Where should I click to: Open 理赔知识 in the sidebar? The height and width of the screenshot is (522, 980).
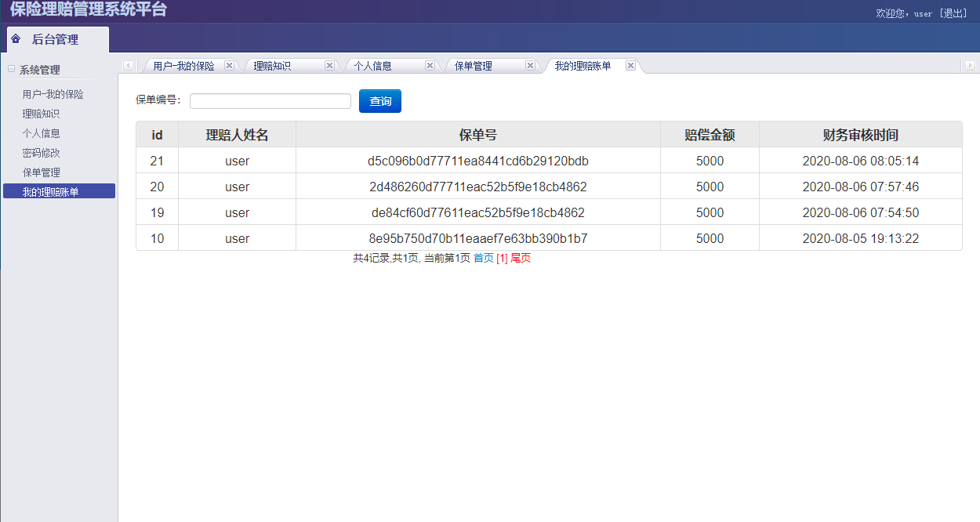(41, 114)
